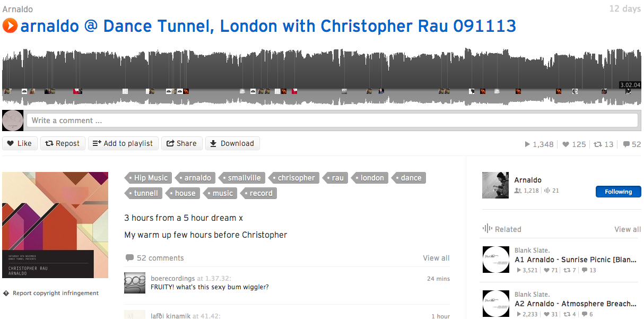Open the Share options
This screenshot has height=319, width=644.
pyautogui.click(x=182, y=143)
